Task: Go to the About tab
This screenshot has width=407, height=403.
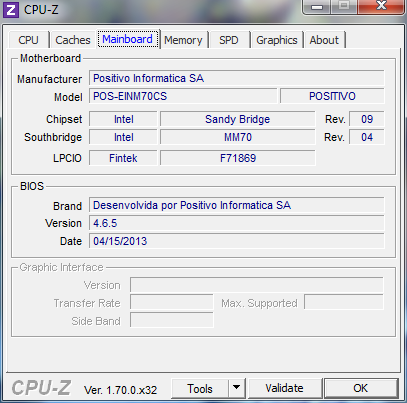Action: point(324,40)
